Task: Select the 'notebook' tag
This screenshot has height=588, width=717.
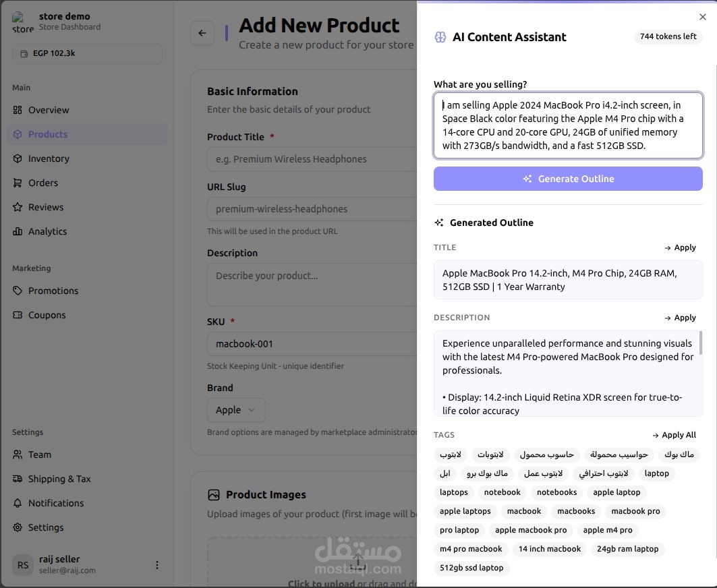Action: pos(502,492)
